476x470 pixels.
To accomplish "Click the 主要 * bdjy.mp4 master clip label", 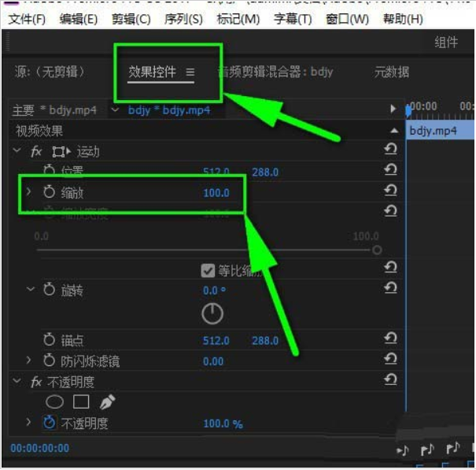I will tap(54, 110).
